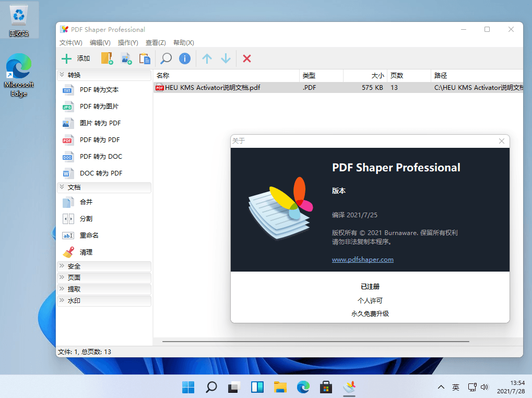
Task: Collapse the 转换 section
Action: coord(104,75)
